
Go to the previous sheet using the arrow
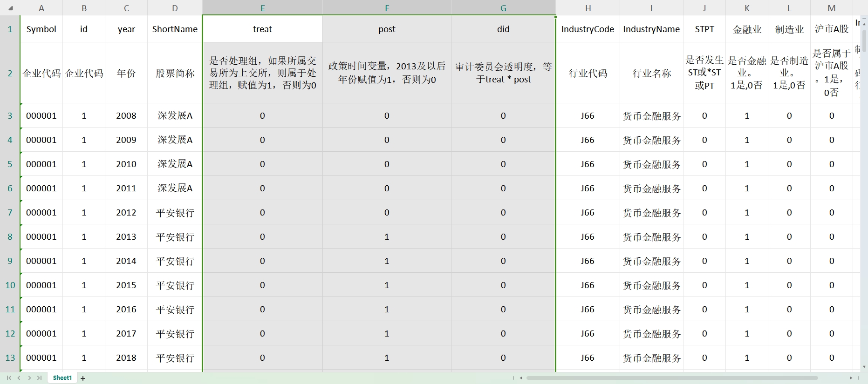(19, 378)
